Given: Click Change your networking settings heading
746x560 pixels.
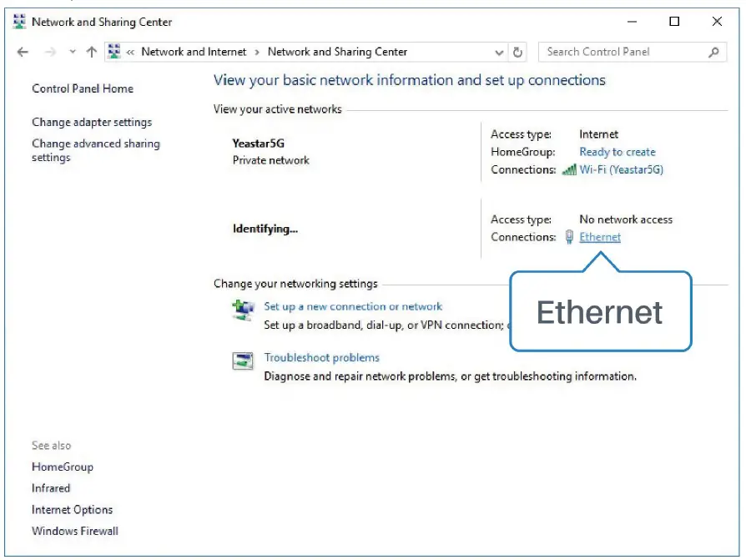Looking at the screenshot, I should (295, 284).
